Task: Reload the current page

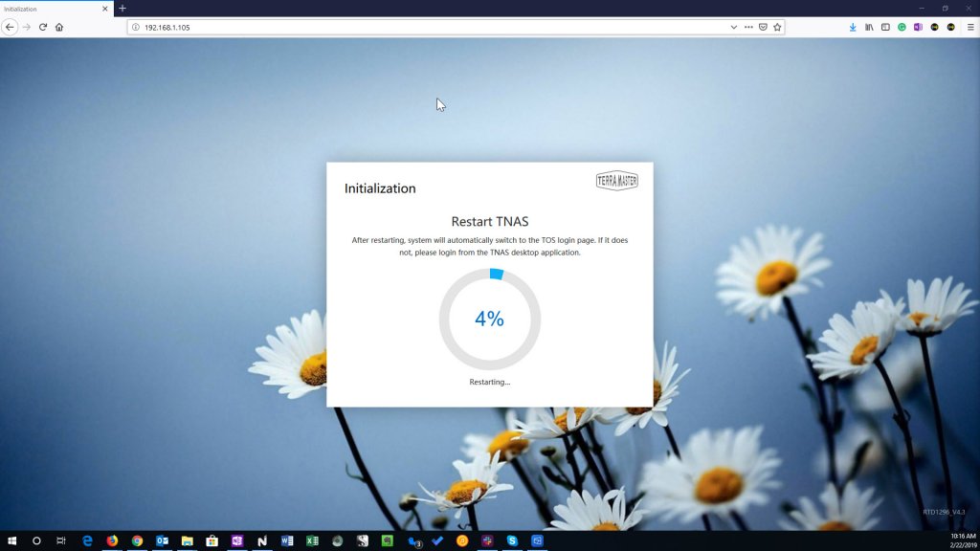Action: click(42, 27)
